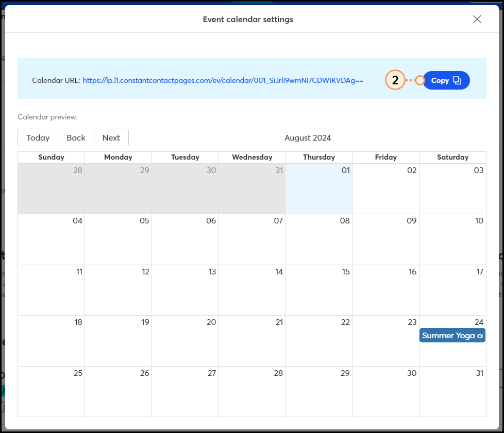Select date 11 in the calendar
Image resolution: width=504 pixels, height=433 pixels.
click(79, 272)
